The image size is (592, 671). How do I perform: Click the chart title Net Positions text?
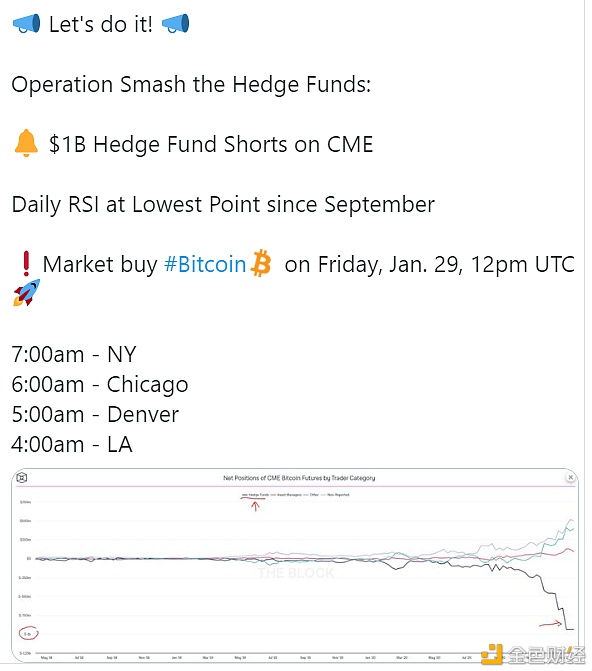coord(299,478)
